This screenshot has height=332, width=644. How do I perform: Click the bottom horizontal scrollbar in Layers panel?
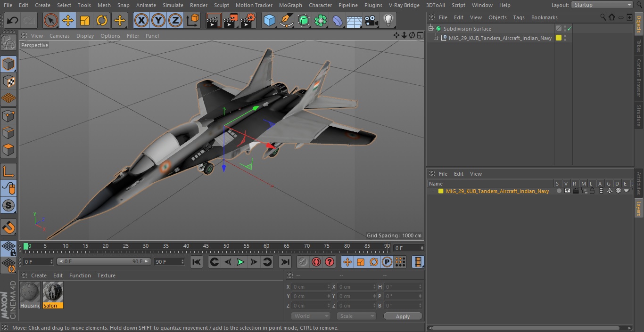tap(526, 328)
